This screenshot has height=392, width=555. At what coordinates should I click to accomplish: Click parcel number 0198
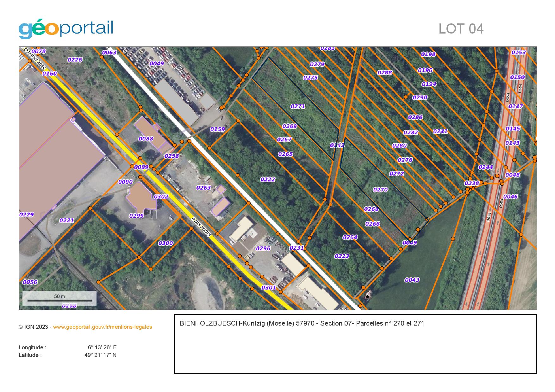point(428,54)
